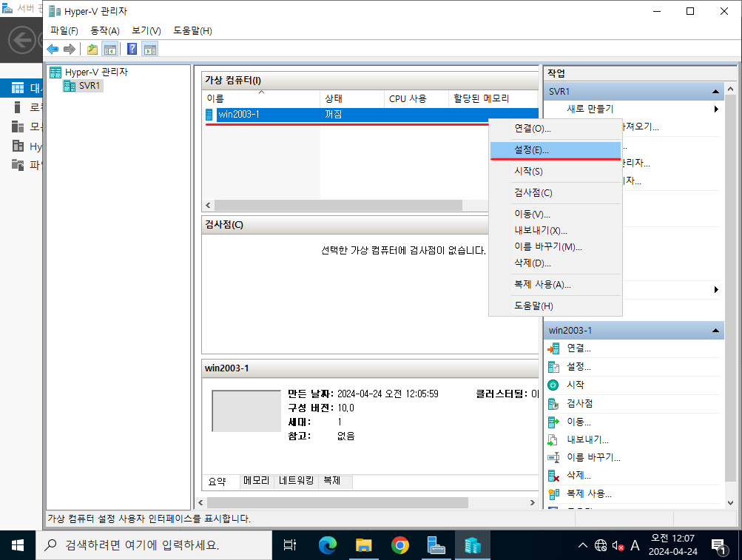
Task: Select the dashboard icon in Server Manager sidebar
Action: click(x=18, y=88)
